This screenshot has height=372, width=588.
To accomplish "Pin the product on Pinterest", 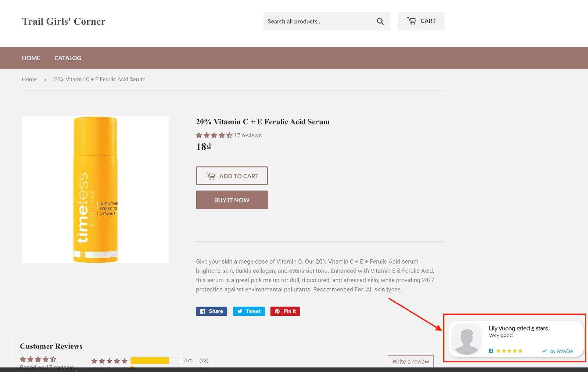I will tap(285, 311).
